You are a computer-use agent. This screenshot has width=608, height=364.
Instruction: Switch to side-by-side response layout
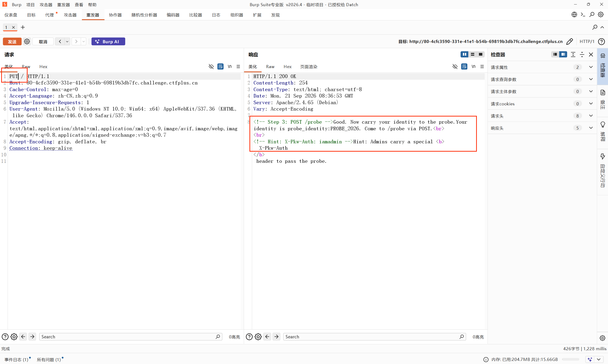click(464, 54)
